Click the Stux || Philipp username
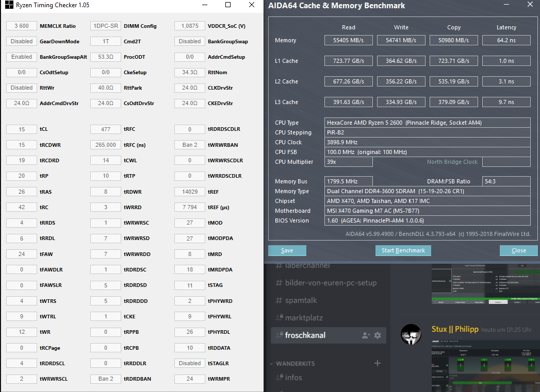 455,329
